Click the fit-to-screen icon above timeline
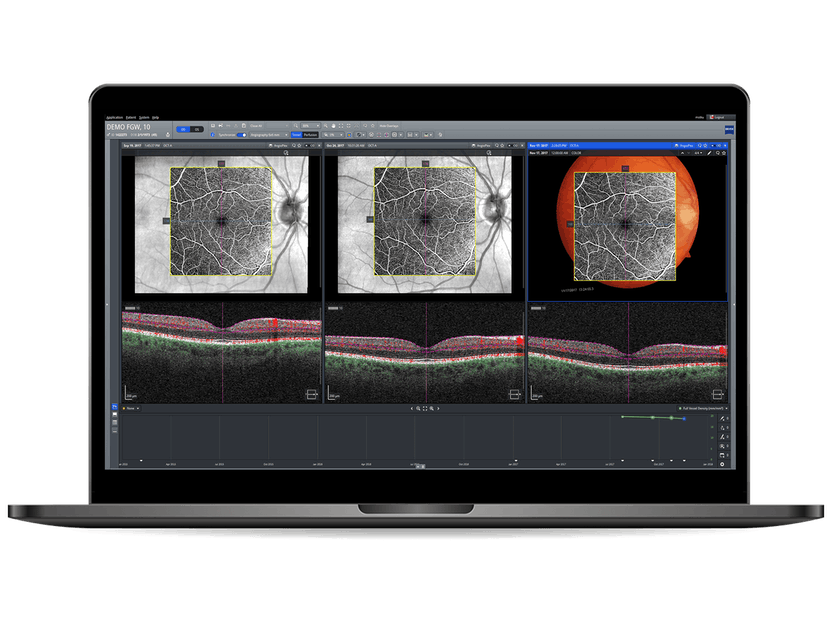This screenshot has height=624, width=832. (x=425, y=409)
